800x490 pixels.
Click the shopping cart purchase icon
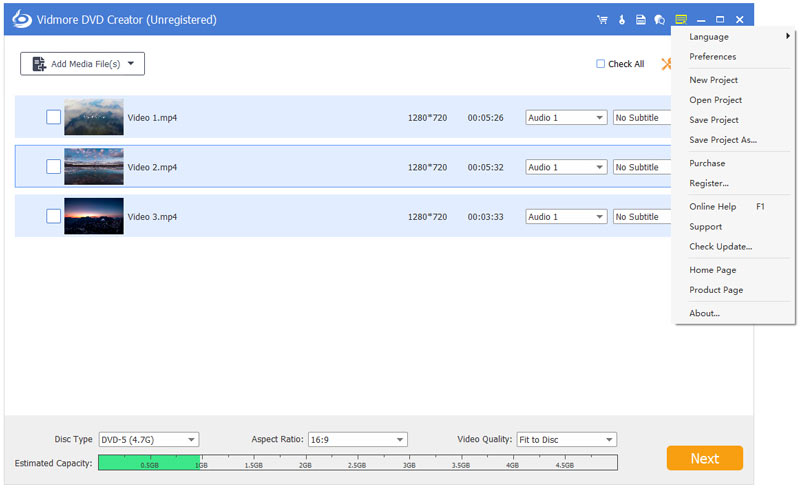coord(602,19)
